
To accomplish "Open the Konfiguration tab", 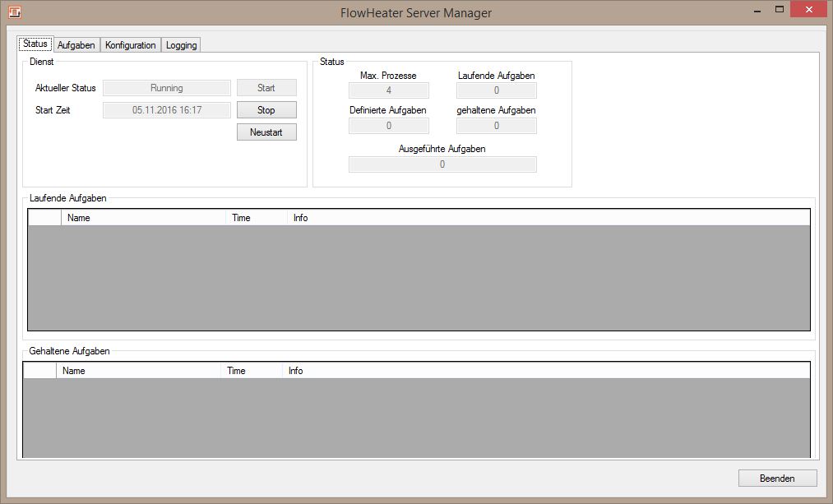I will [x=130, y=45].
